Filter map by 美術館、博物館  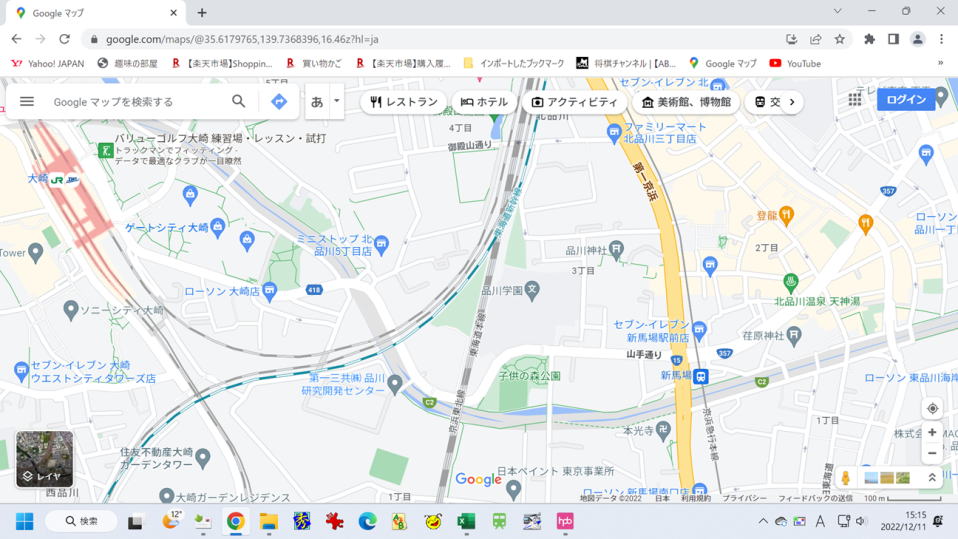click(x=687, y=102)
